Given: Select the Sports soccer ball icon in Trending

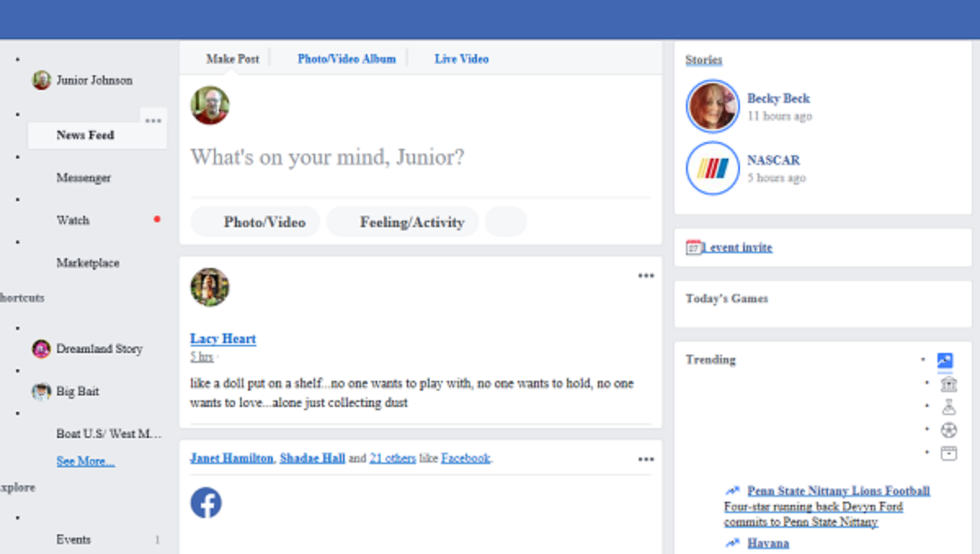Looking at the screenshot, I should [948, 430].
